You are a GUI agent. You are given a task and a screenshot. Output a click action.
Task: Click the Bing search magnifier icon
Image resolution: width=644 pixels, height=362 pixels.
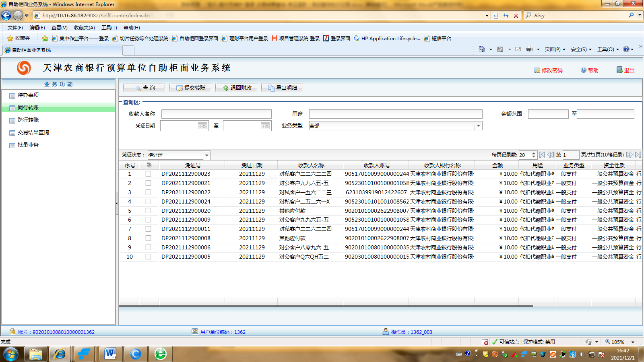[x=631, y=15]
